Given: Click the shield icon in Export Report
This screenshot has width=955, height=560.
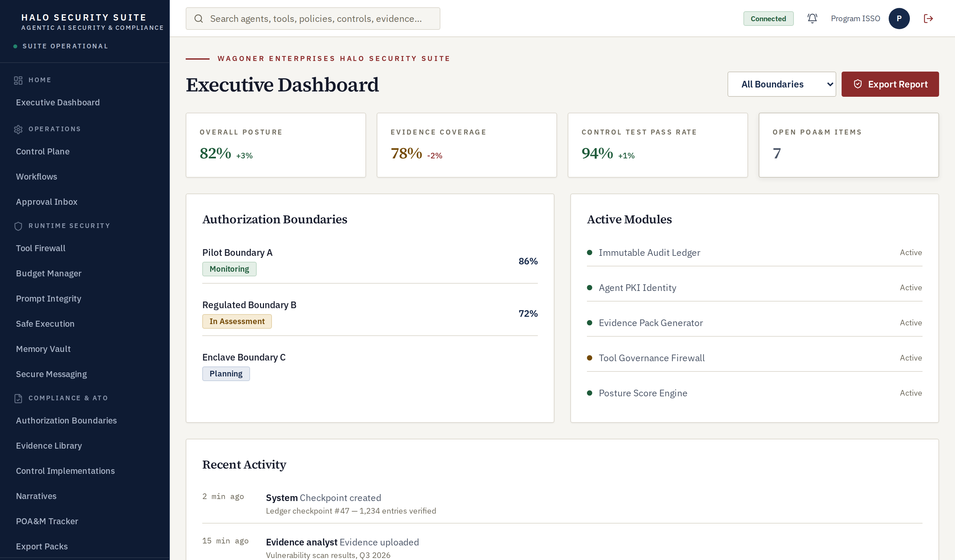Looking at the screenshot, I should pos(858,84).
